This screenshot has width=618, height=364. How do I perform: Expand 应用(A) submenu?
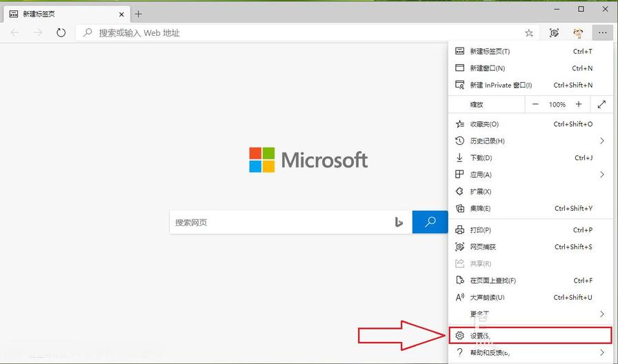coord(530,174)
